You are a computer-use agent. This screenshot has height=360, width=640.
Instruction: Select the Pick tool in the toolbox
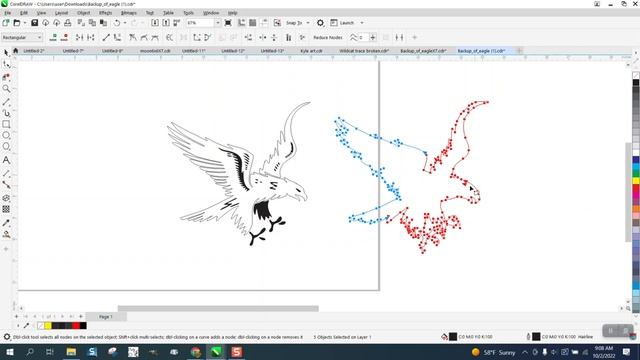6,53
